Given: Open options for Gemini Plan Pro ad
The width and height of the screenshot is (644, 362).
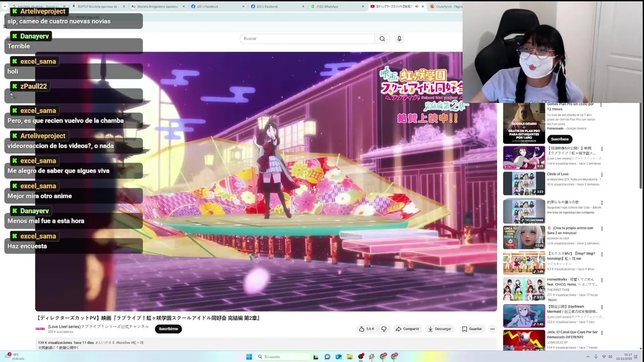Looking at the screenshot, I should (601, 105).
